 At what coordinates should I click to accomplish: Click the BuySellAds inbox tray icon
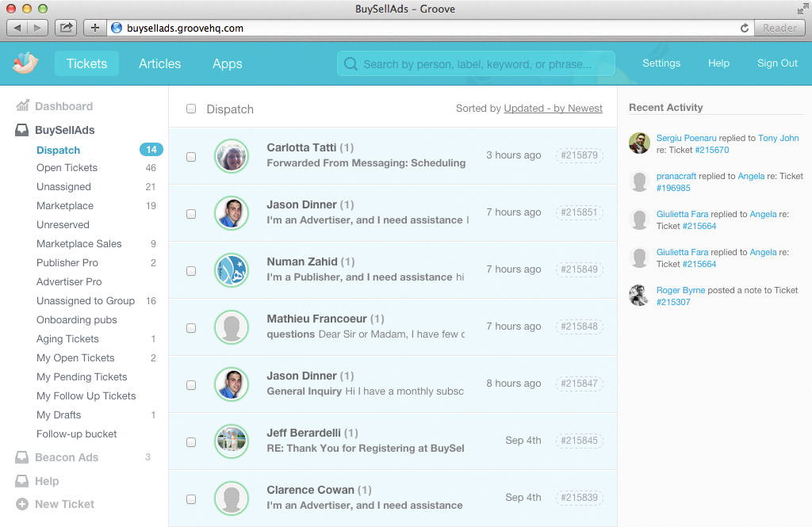coord(21,130)
